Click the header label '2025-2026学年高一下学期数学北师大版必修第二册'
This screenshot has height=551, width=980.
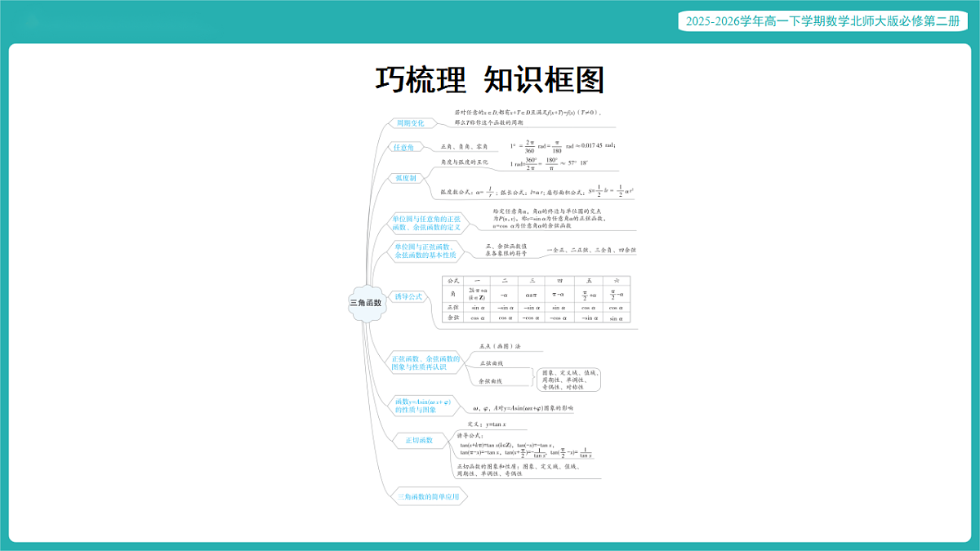click(822, 22)
